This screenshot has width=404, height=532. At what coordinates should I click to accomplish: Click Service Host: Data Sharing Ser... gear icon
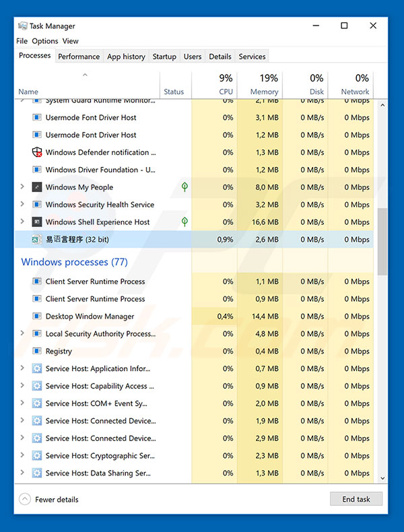[36, 473]
